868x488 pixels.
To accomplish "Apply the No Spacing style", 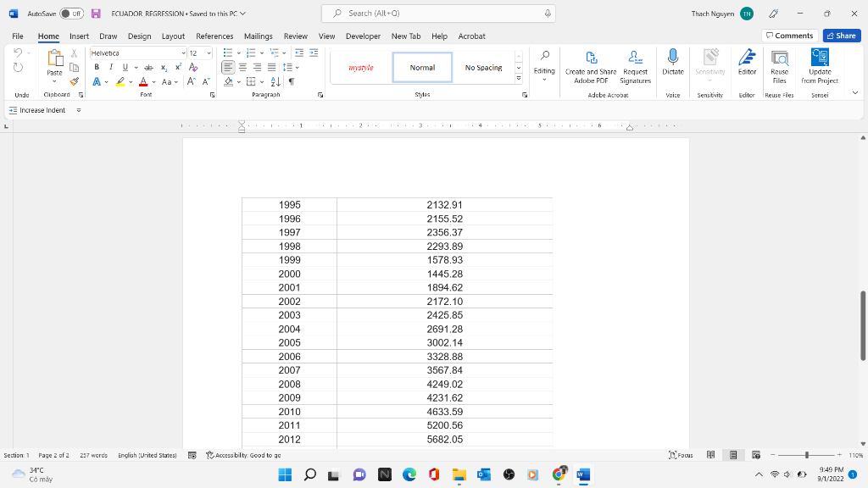I will (483, 68).
